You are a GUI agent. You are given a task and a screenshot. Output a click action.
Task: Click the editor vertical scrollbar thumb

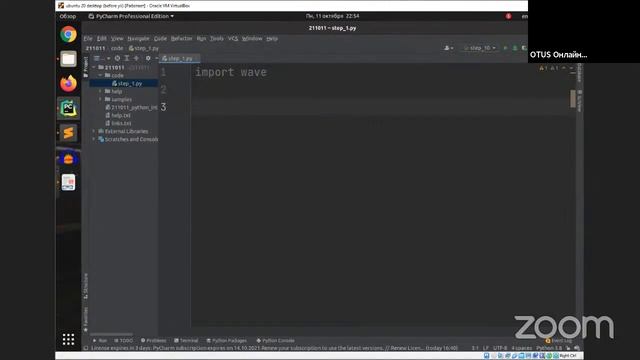pos(573,99)
